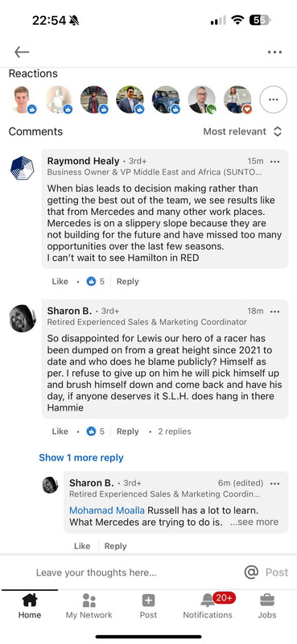
Task: Expand Sharon's reply via see more
Action: 254,522
